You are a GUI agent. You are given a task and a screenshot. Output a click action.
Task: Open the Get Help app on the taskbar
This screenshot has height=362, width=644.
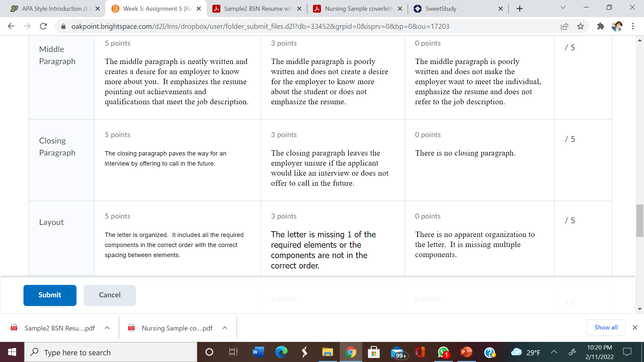(x=490, y=352)
